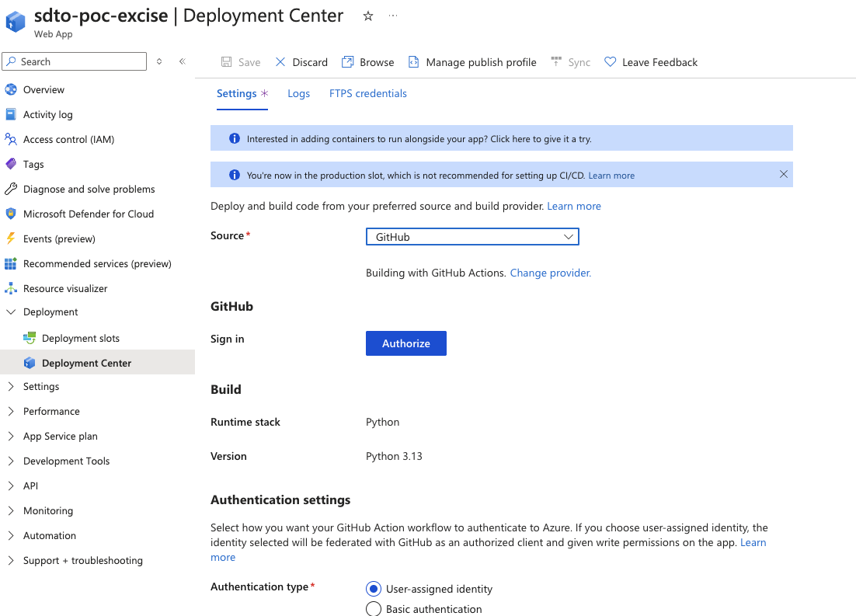
Task: Switch to the Settings tab
Action: pos(242,93)
